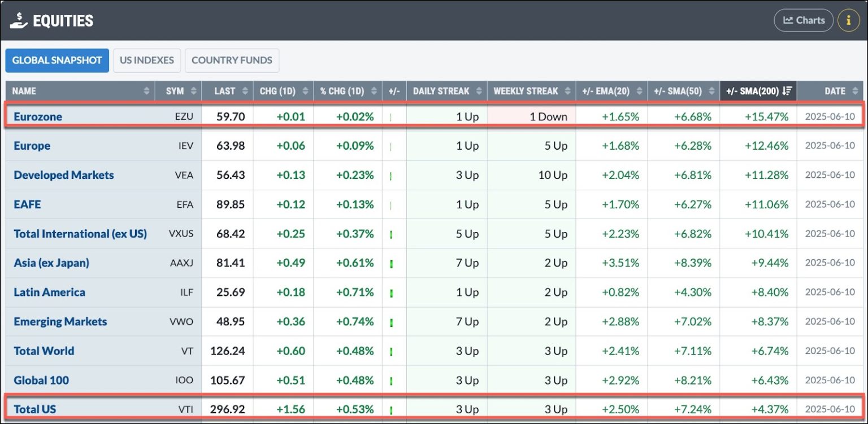Open the Asia (ex Japan) link

(51, 263)
